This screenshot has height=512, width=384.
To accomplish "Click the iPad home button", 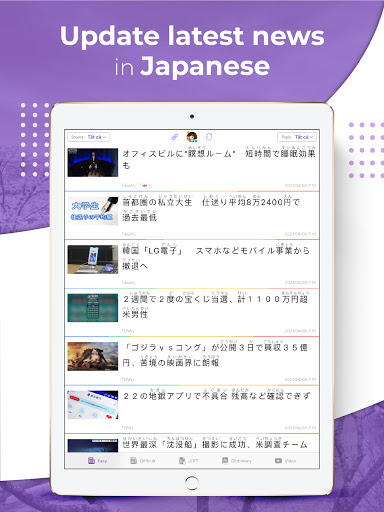I will coord(192,482).
